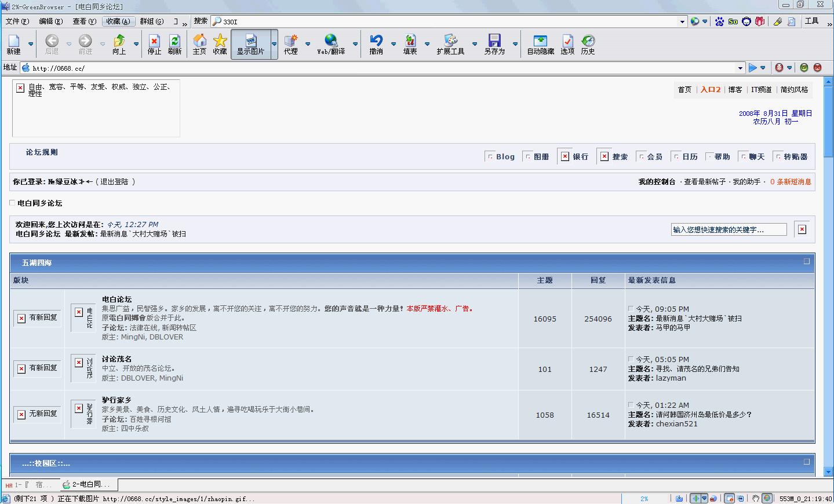Screen dimensions: 834x504
Task: Click the Proxy (代理) toolbar icon
Action: pos(290,44)
